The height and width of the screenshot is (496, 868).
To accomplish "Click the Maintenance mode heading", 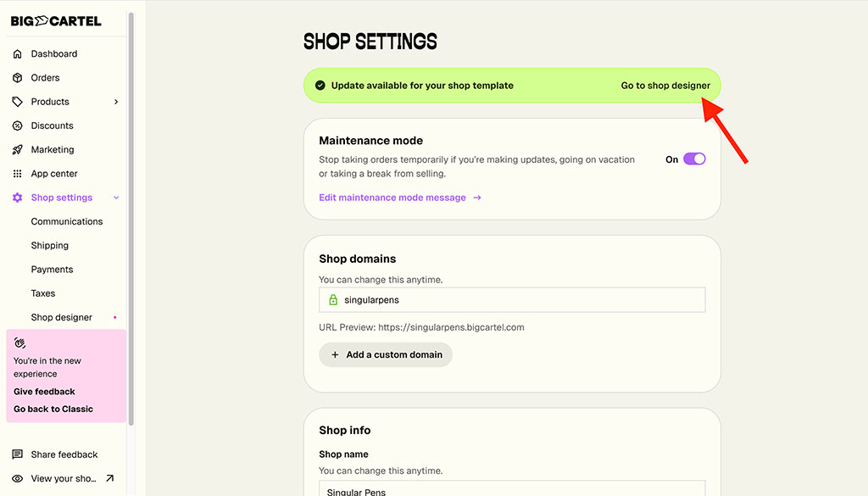I will click(x=371, y=141).
